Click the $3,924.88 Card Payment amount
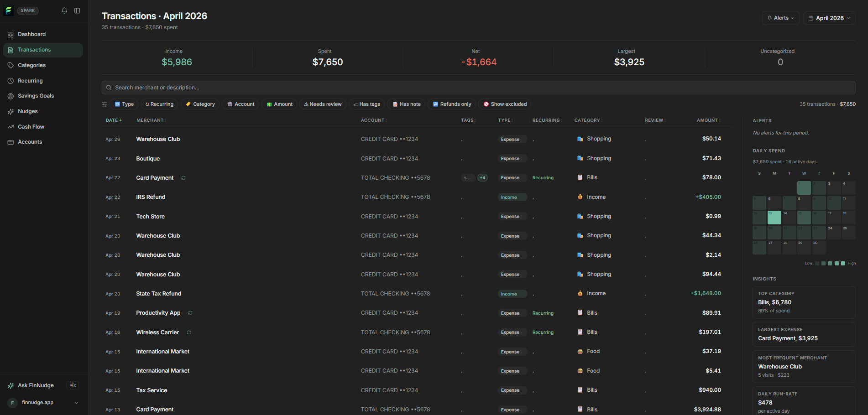 point(707,410)
